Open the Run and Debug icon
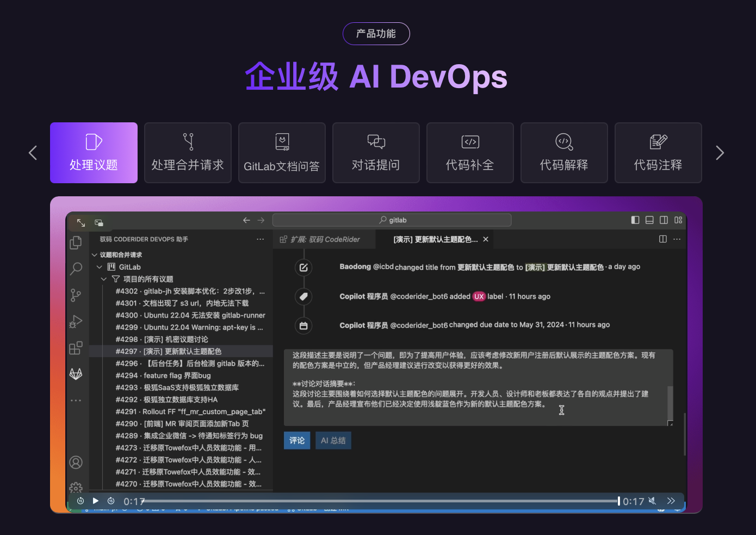 click(x=76, y=321)
